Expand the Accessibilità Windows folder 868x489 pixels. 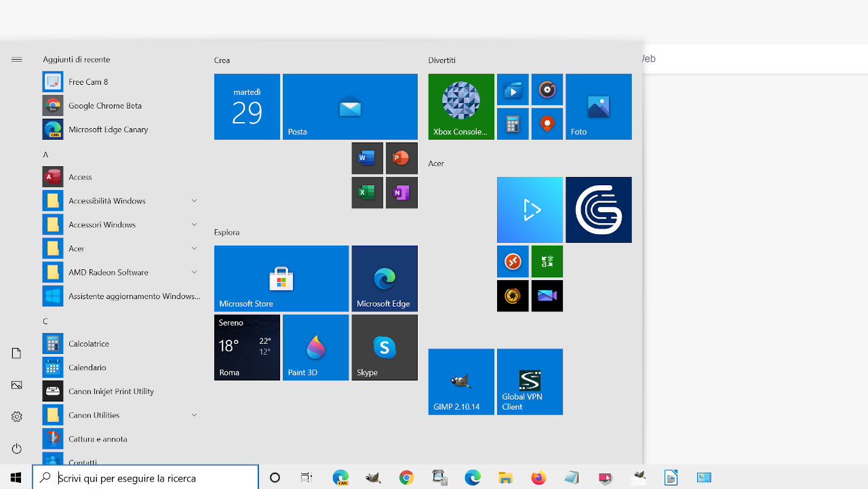tap(121, 201)
